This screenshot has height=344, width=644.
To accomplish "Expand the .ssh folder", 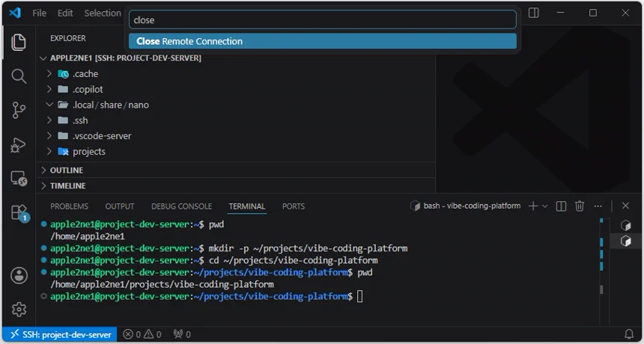I will click(49, 120).
